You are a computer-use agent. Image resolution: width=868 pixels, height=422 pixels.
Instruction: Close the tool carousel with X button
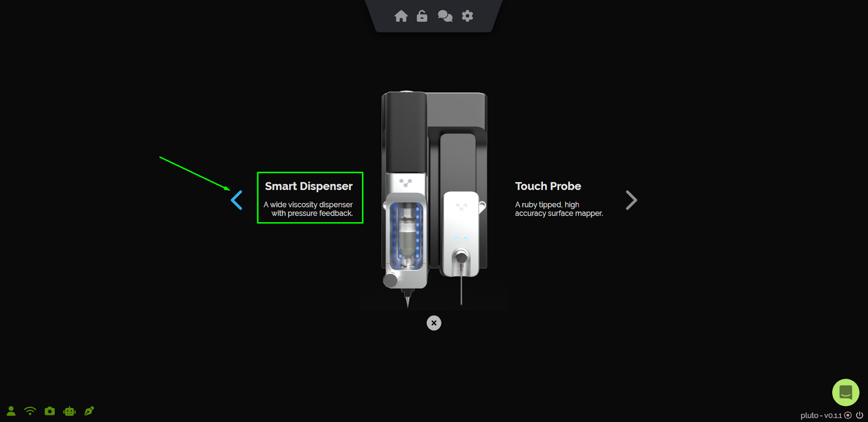434,323
